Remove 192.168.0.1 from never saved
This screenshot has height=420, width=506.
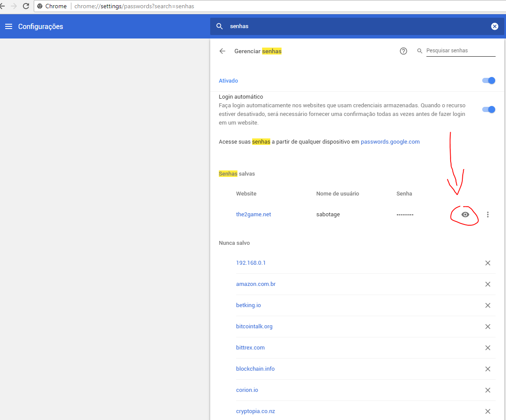tap(487, 263)
